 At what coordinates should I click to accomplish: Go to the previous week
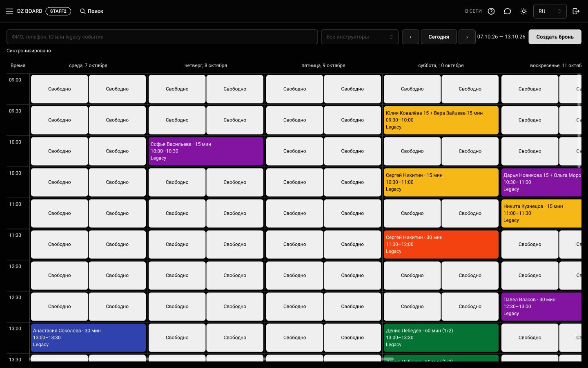410,37
